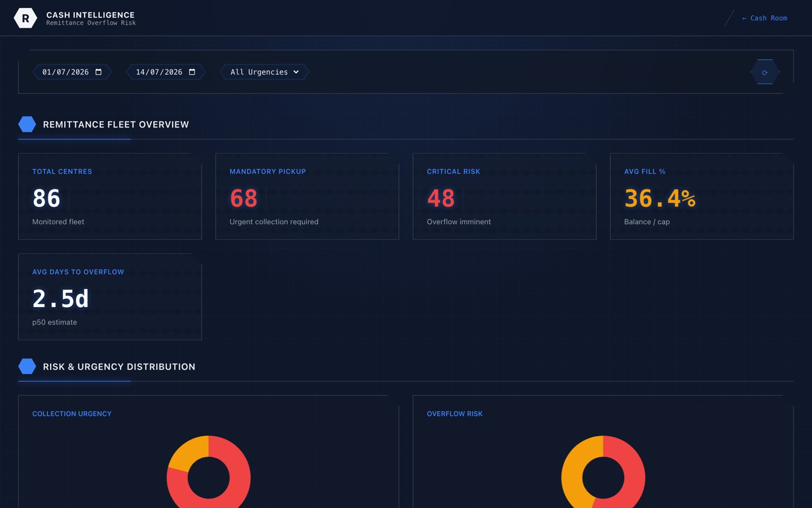This screenshot has height=508, width=812.
Task: Open the calendar picker for 01/07/2026
Action: [x=99, y=72]
